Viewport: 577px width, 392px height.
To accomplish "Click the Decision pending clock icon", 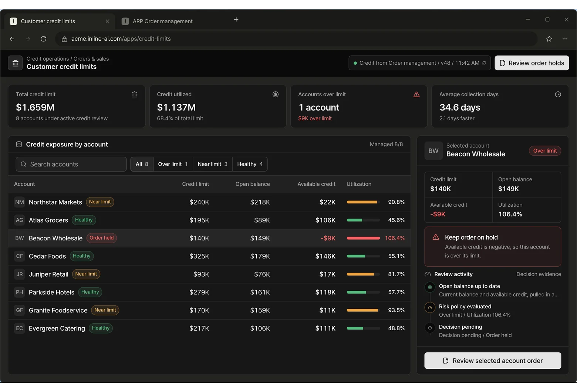I will (x=430, y=327).
